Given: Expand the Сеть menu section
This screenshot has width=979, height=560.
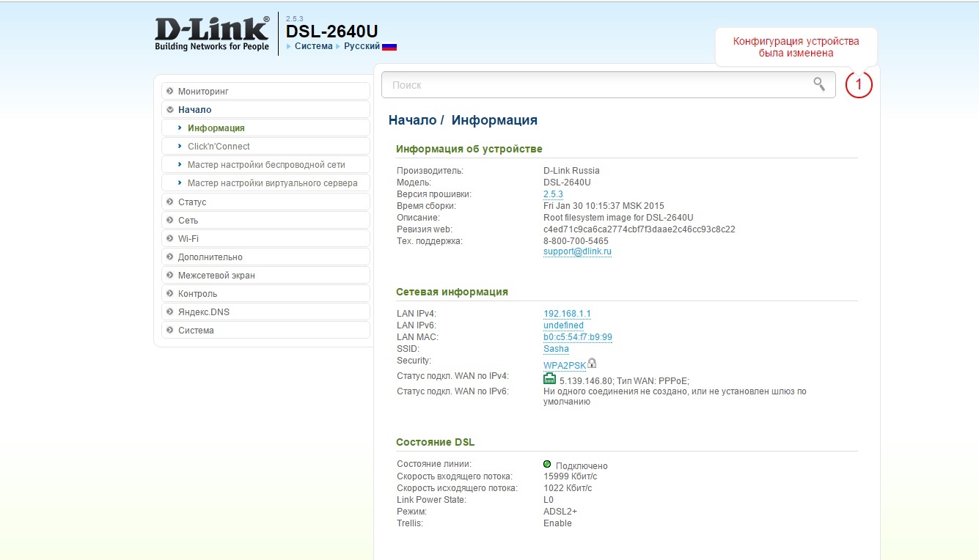Looking at the screenshot, I should pyautogui.click(x=265, y=221).
